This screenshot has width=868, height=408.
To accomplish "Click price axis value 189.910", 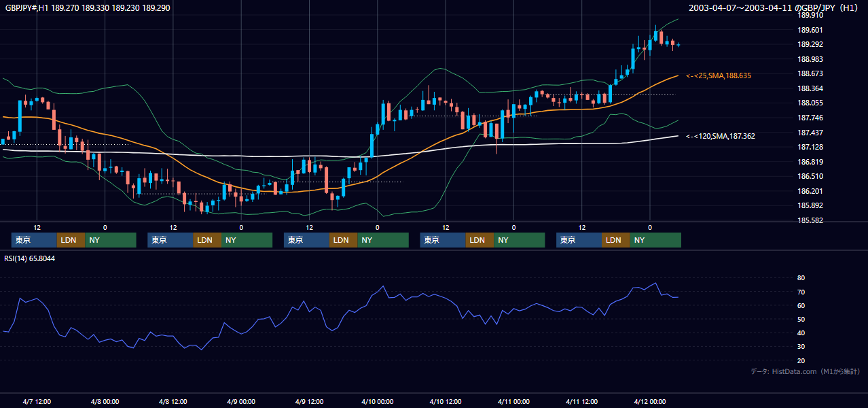I will [x=810, y=15].
